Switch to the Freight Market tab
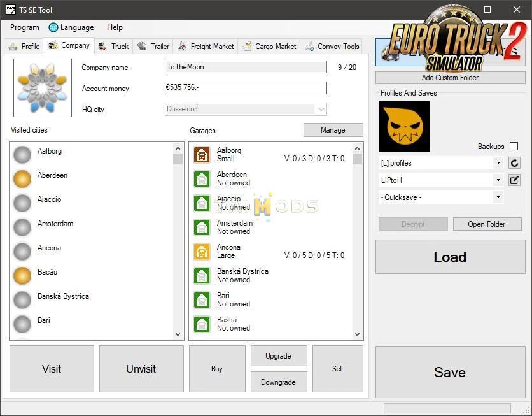 pyautogui.click(x=206, y=46)
